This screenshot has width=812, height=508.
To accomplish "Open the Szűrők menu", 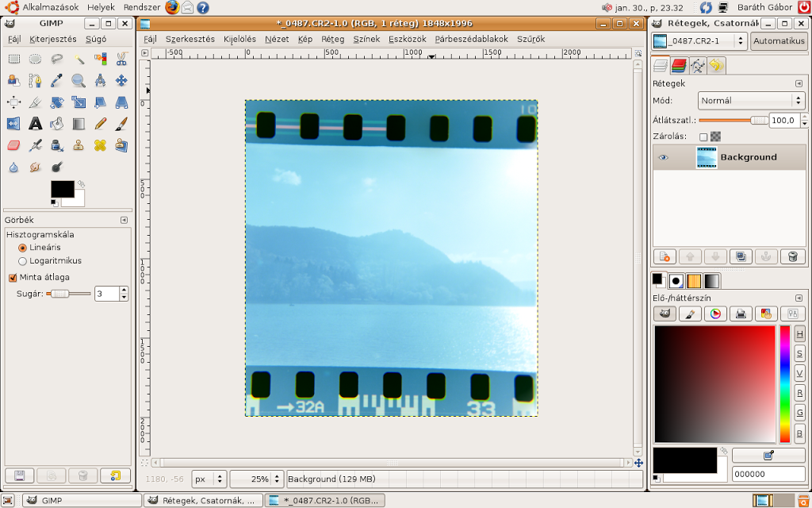I will pyautogui.click(x=530, y=39).
